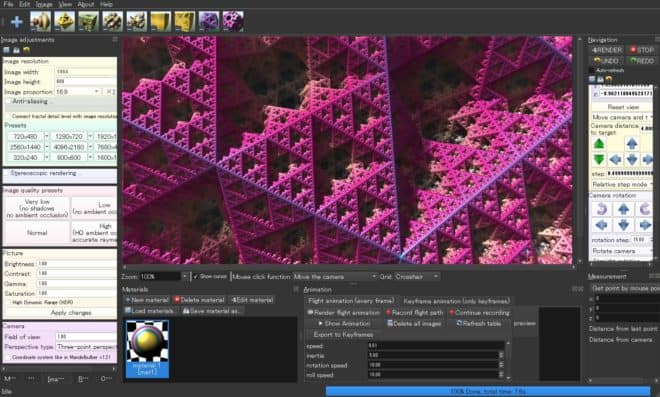Open the Move camera and target dropdown

[x=622, y=117]
